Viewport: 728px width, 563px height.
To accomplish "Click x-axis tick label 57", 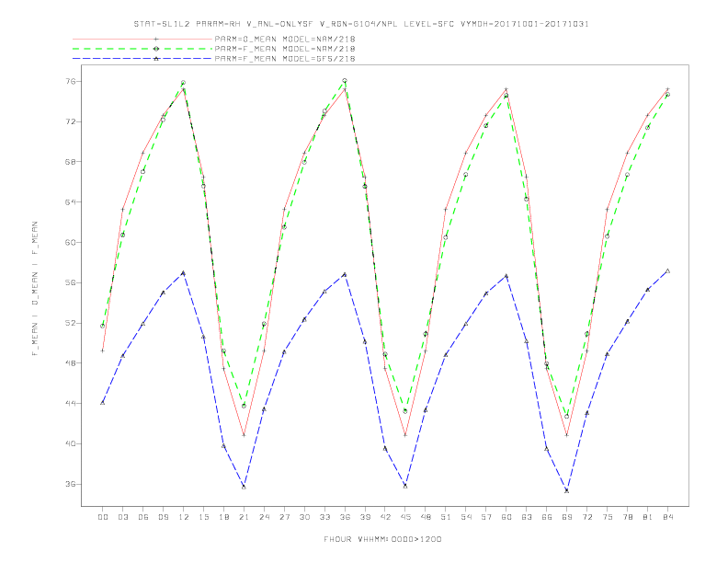I will click(486, 517).
